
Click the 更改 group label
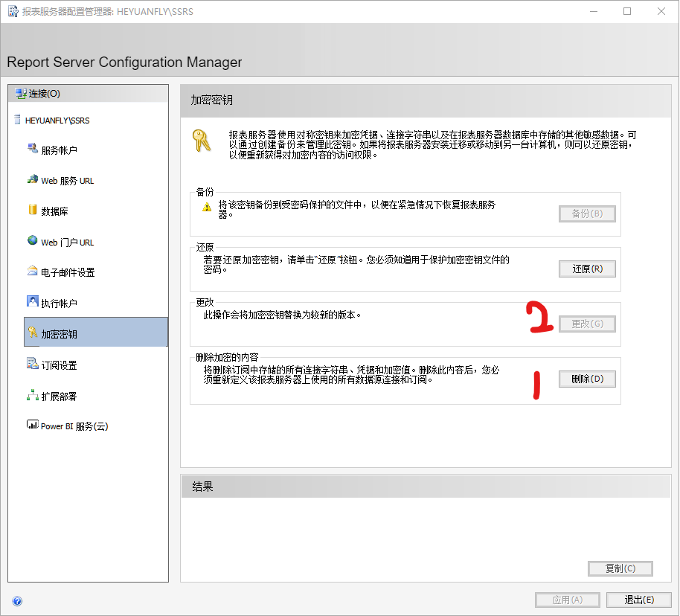pos(205,302)
